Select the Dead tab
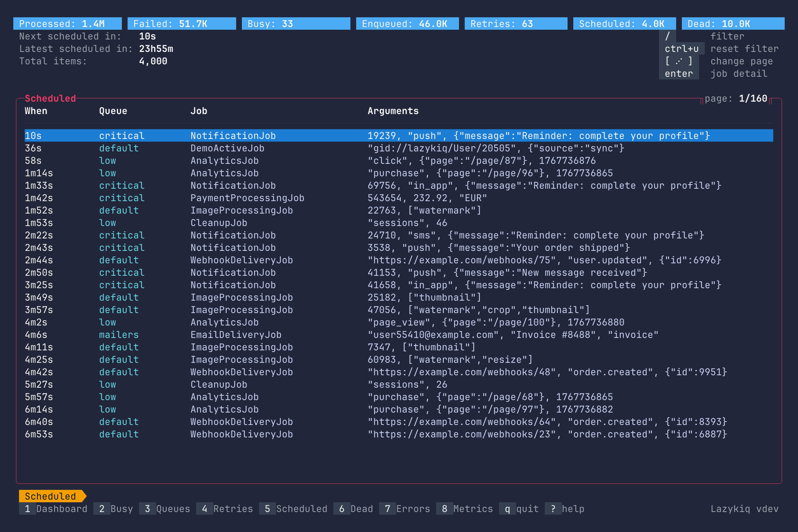 pyautogui.click(x=353, y=509)
